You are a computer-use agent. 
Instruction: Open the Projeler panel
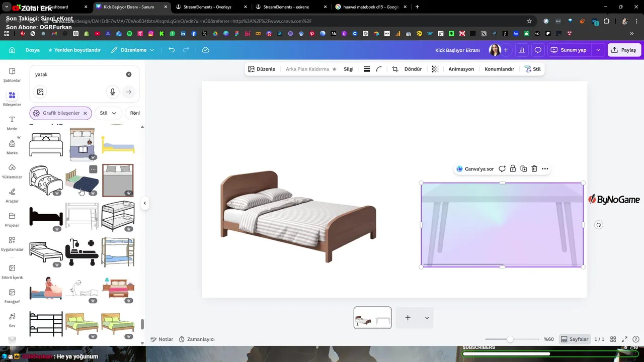coord(12,220)
